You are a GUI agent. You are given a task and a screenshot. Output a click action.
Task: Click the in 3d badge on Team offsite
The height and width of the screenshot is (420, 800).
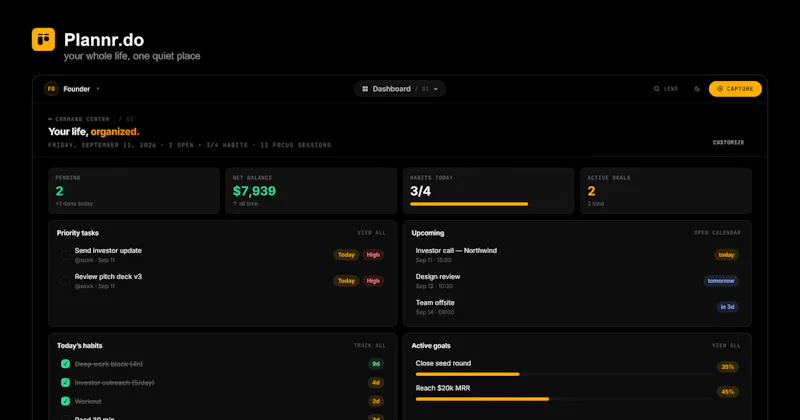(x=727, y=307)
